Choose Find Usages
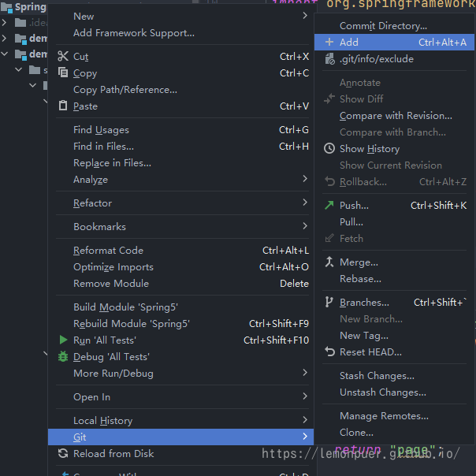 (x=182, y=129)
